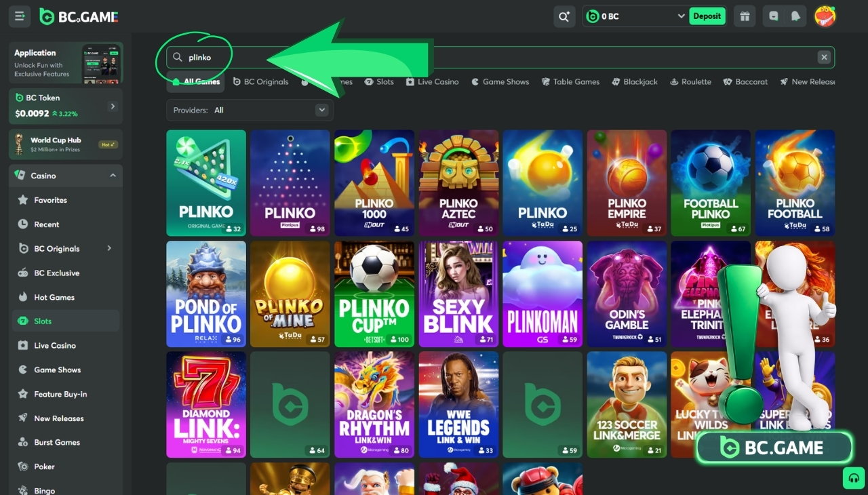Select the Baccarat category tab

click(745, 82)
